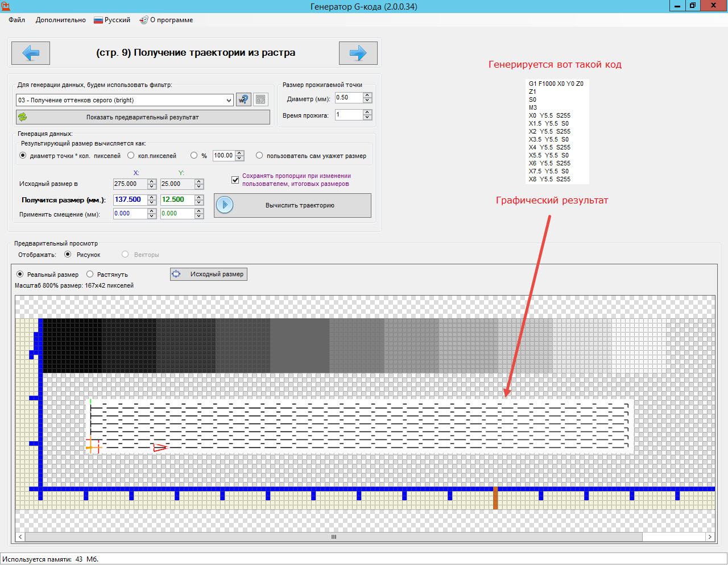Open the Файл menu
The height and width of the screenshot is (565, 728).
click(x=16, y=20)
